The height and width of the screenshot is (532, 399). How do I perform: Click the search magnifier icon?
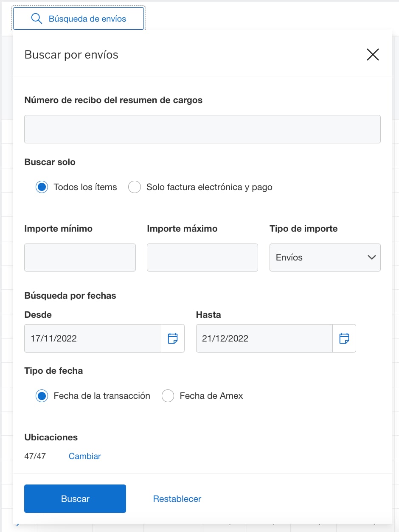(x=36, y=18)
